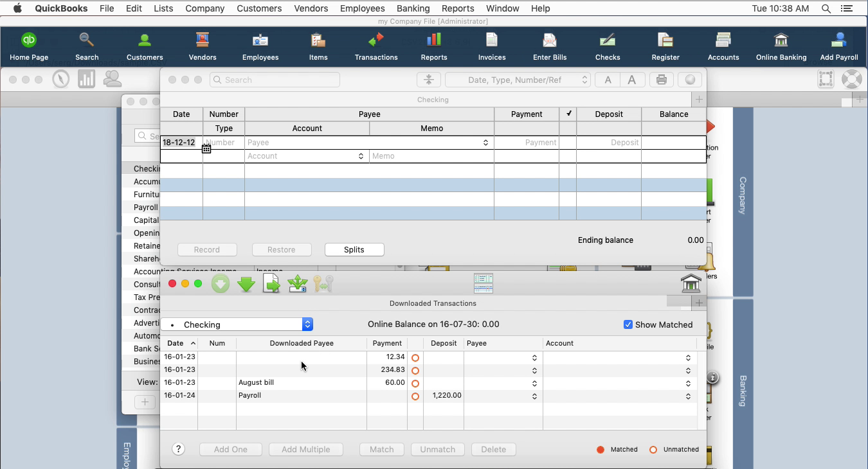Open the Banking menu
This screenshot has width=868, height=469.
pyautogui.click(x=413, y=8)
